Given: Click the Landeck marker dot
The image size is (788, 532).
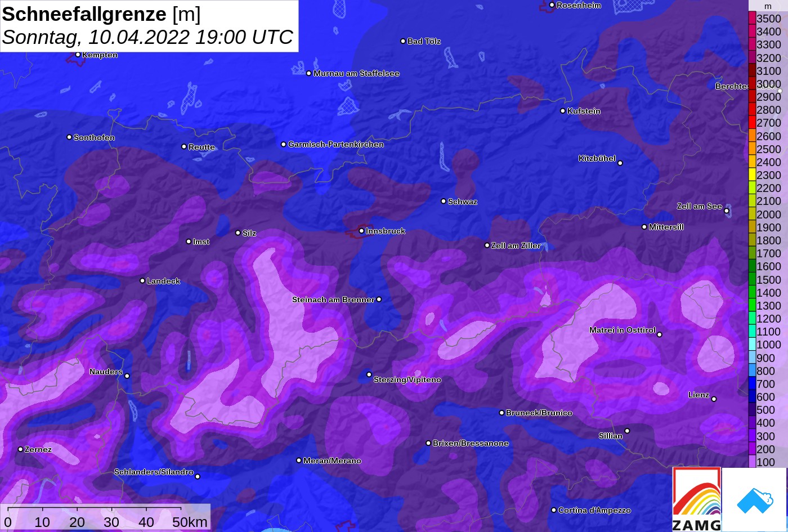Looking at the screenshot, I should pyautogui.click(x=142, y=280).
